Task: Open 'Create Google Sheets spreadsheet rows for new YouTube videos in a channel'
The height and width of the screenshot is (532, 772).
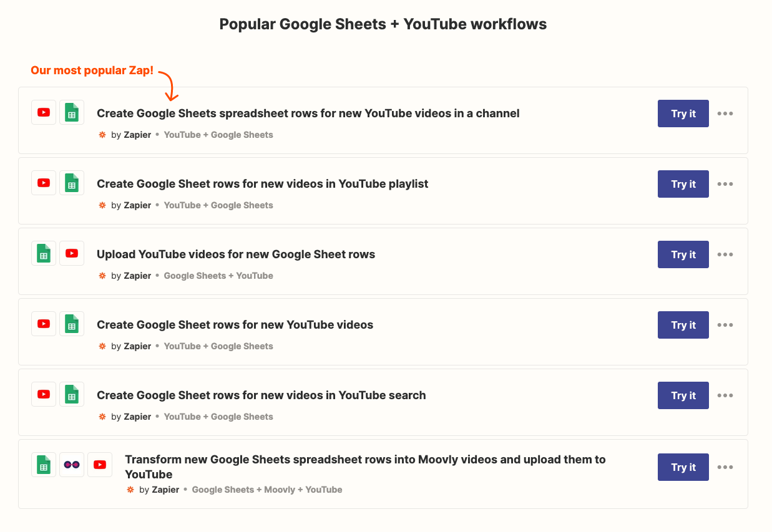Action: (308, 114)
